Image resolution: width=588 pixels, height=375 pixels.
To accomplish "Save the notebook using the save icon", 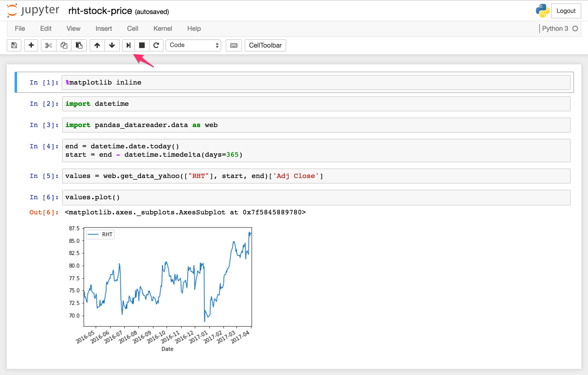I will click(14, 45).
